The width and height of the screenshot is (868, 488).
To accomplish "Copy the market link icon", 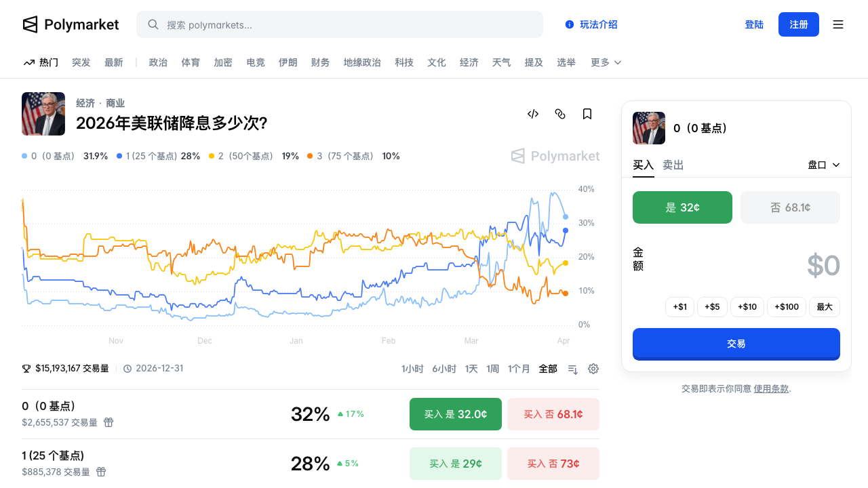I will [560, 114].
